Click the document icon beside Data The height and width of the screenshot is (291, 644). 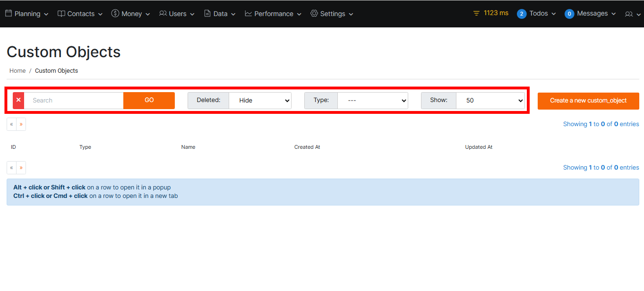pos(207,14)
